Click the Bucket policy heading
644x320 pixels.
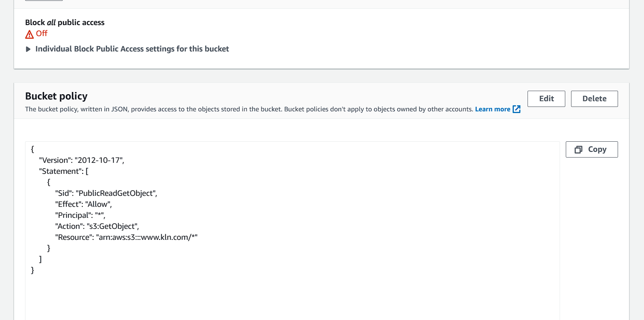click(x=56, y=96)
